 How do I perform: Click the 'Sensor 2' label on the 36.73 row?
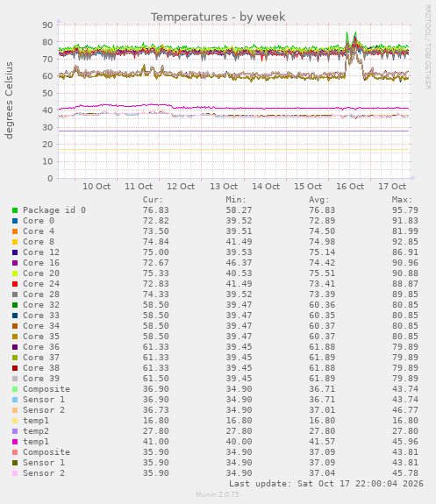pyautogui.click(x=44, y=410)
